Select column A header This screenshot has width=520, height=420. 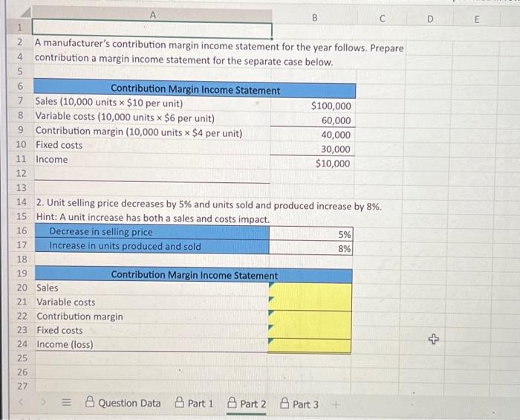coord(152,15)
